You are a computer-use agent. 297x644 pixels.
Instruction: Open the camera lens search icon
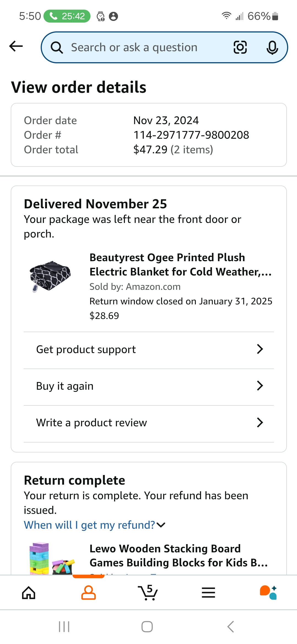(240, 47)
